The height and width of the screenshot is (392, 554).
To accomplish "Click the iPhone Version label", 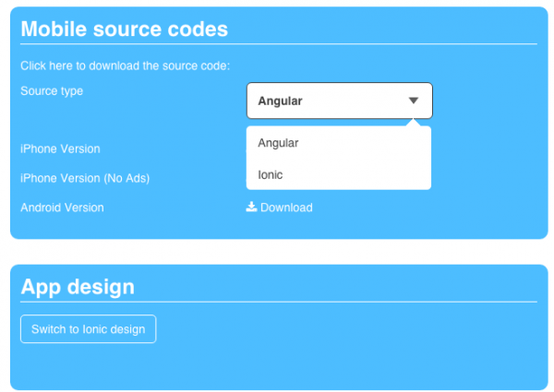I will 60,148.
